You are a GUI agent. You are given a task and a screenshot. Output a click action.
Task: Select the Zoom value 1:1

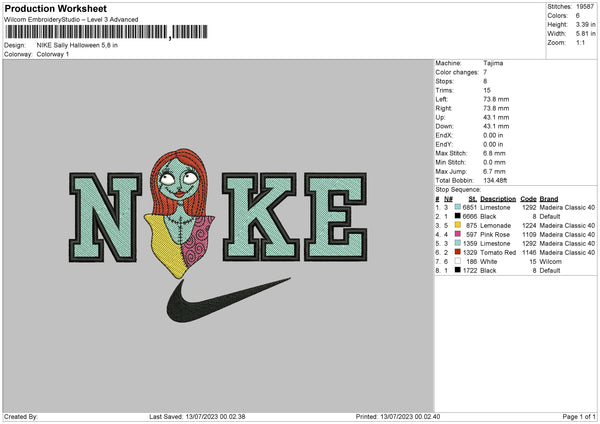pyautogui.click(x=580, y=42)
